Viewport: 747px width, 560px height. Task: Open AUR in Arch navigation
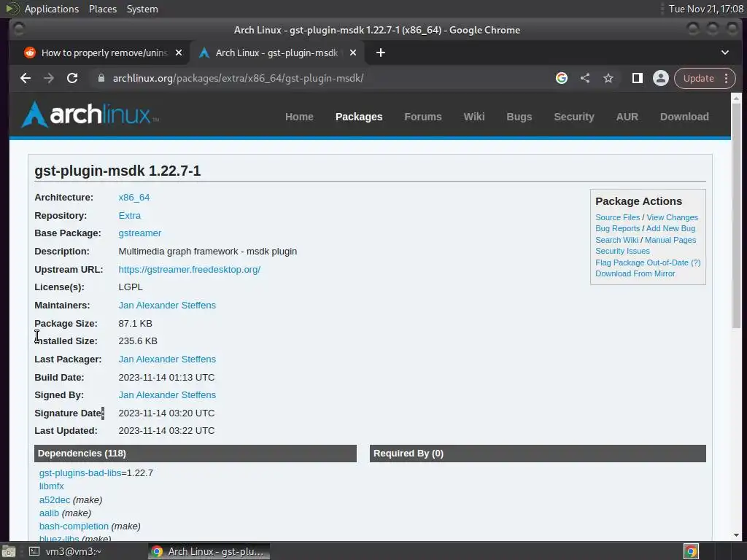click(627, 117)
